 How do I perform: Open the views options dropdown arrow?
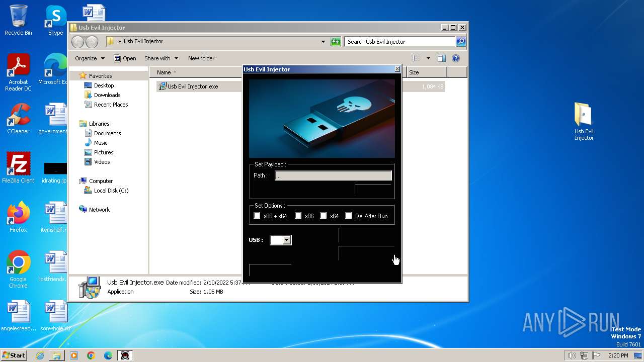point(428,58)
